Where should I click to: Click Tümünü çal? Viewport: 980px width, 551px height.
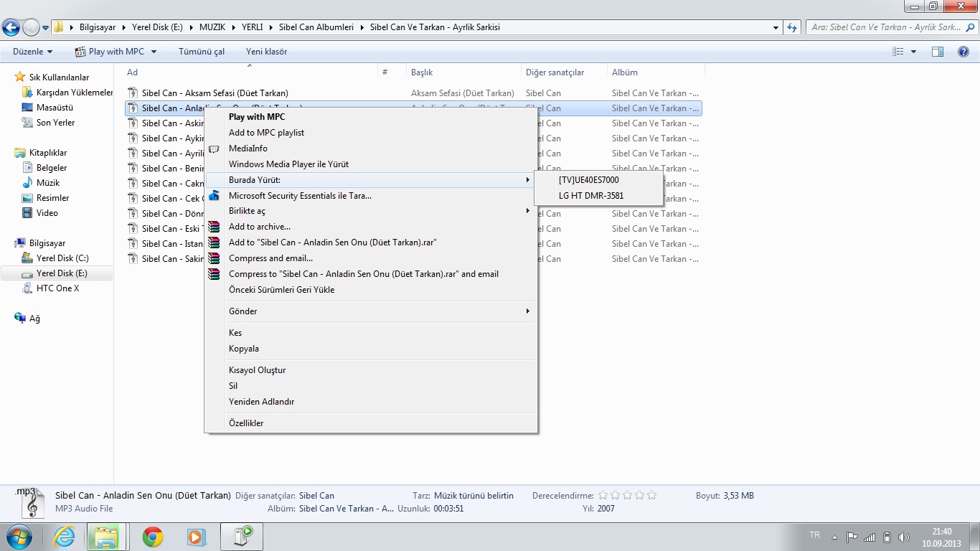(202, 52)
